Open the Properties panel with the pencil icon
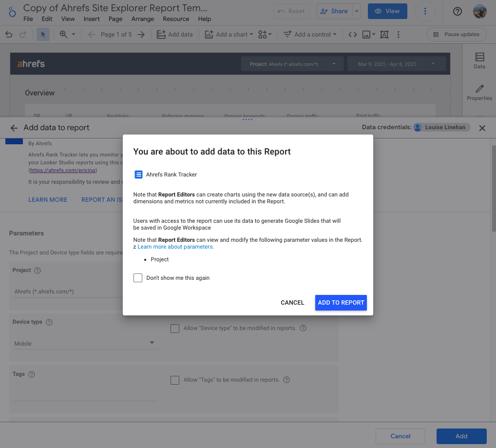This screenshot has height=448, width=496. click(479, 93)
